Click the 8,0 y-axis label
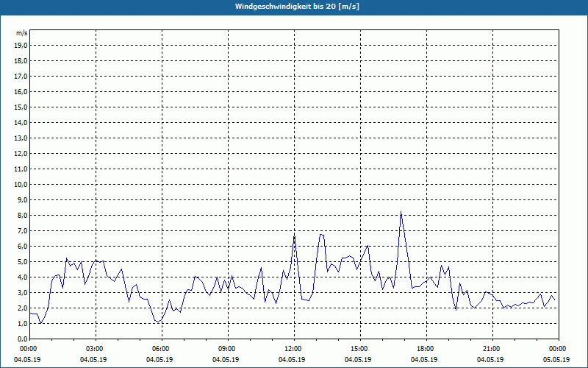 (x=23, y=215)
